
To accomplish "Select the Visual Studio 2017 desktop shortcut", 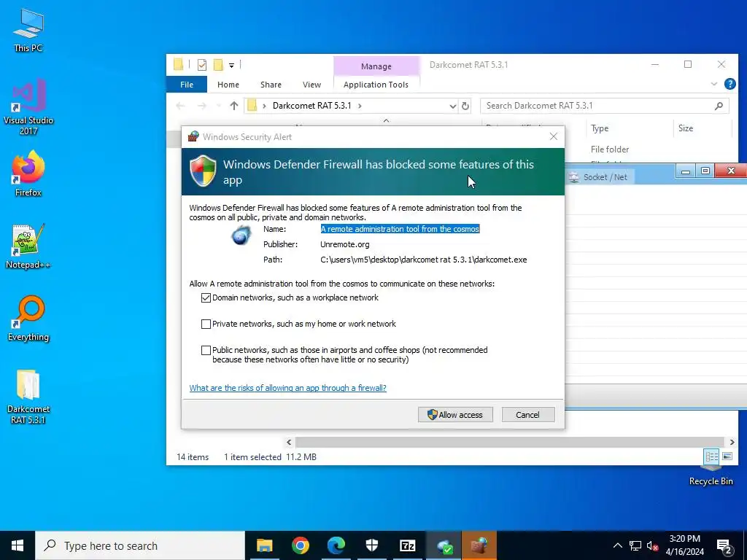I will pyautogui.click(x=28, y=106).
